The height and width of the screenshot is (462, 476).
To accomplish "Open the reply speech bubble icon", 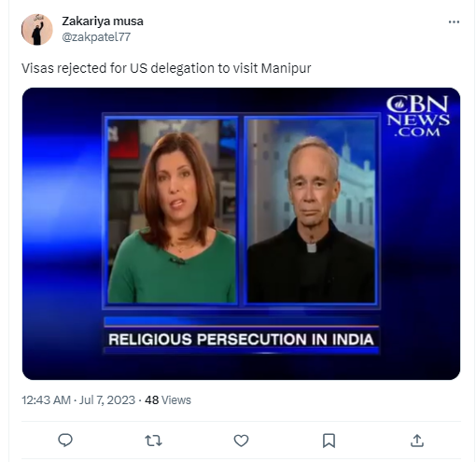I will (x=65, y=441).
